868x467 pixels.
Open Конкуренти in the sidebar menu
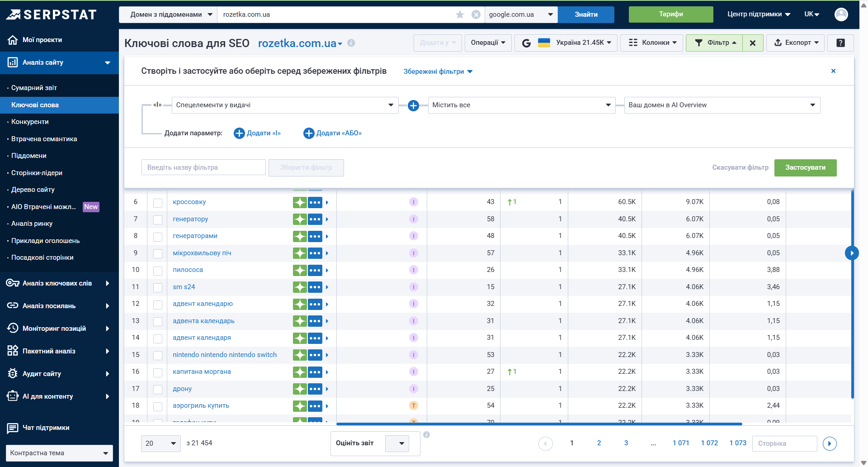point(30,122)
